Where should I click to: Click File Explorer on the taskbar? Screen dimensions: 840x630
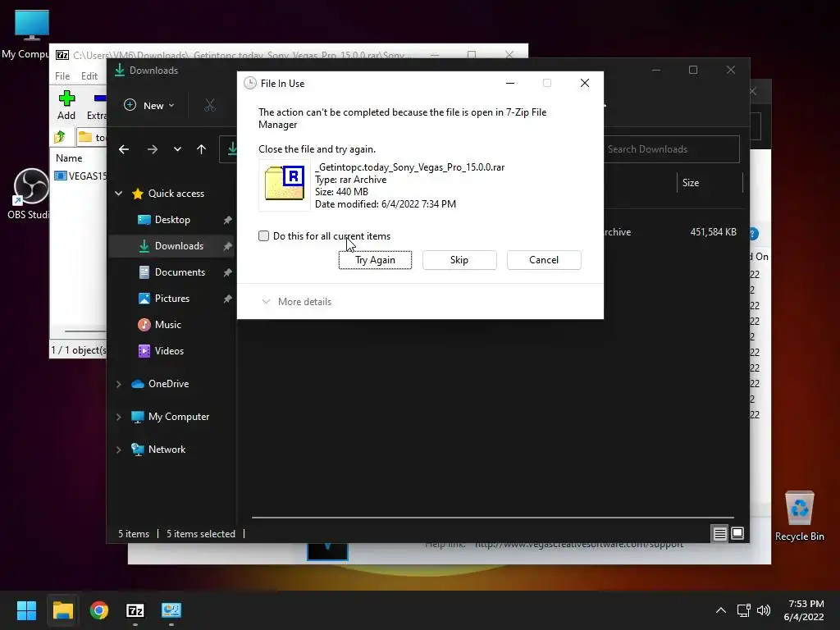[62, 610]
